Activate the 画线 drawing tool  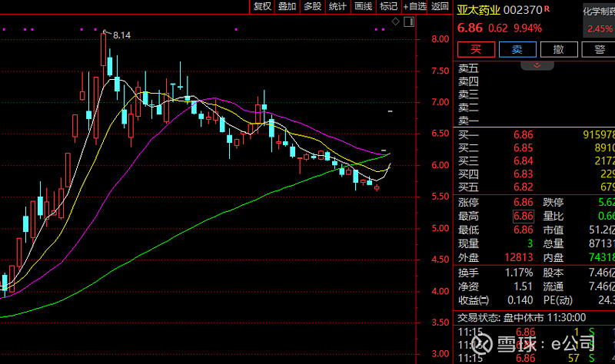[363, 6]
